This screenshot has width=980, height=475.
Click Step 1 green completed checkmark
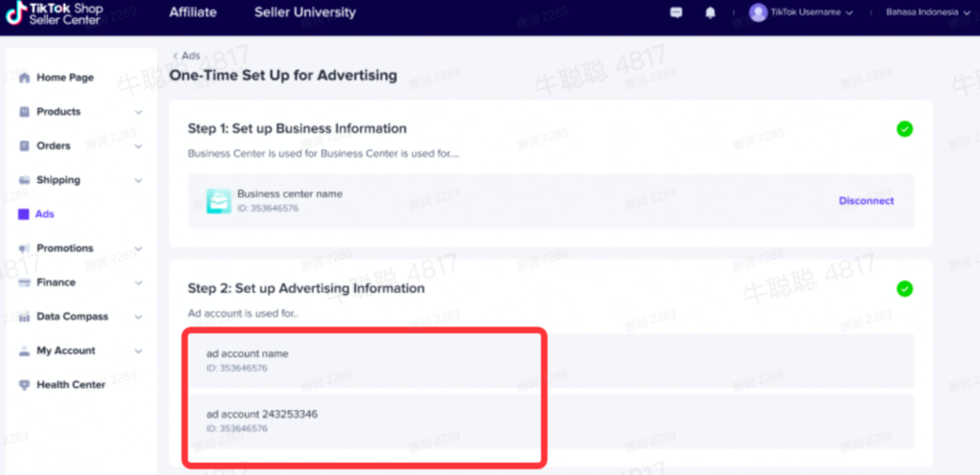(904, 128)
